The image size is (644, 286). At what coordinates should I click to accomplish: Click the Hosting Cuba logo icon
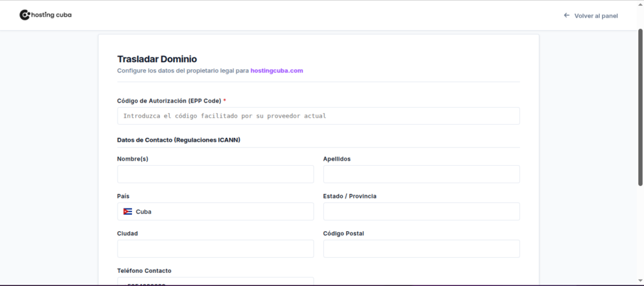25,14
